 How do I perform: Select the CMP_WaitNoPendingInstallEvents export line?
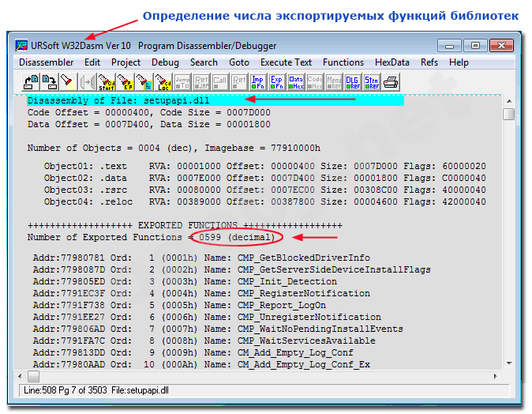[218, 329]
